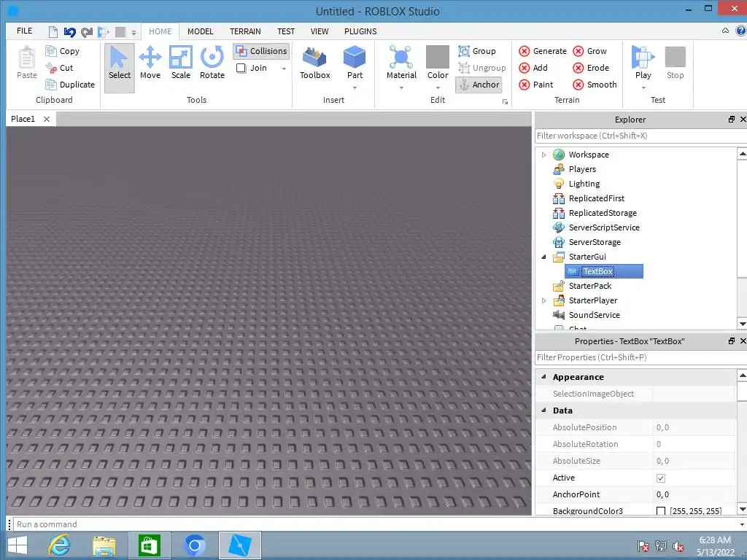Collapse the StarterGui tree node
This screenshot has width=747, height=560.
[x=543, y=257]
